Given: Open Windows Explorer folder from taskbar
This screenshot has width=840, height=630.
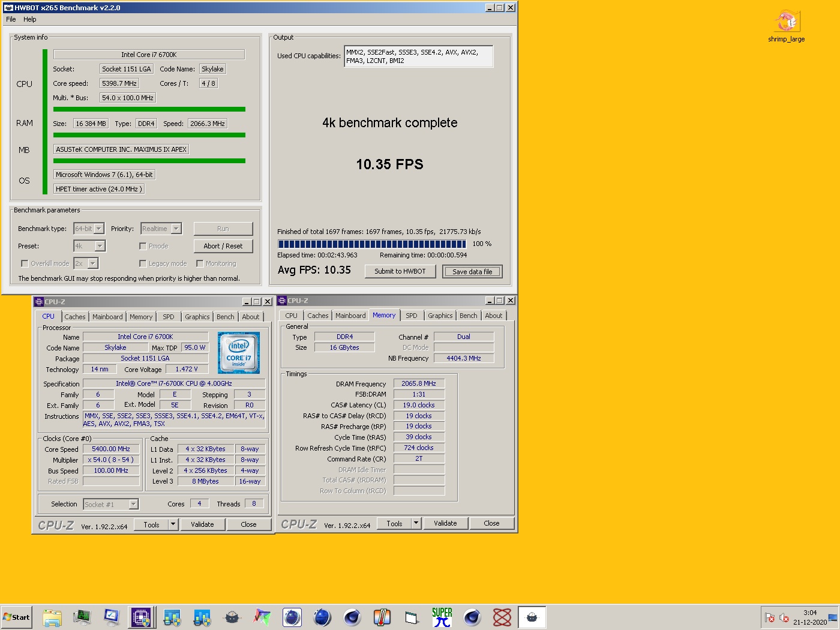Looking at the screenshot, I should (x=52, y=617).
